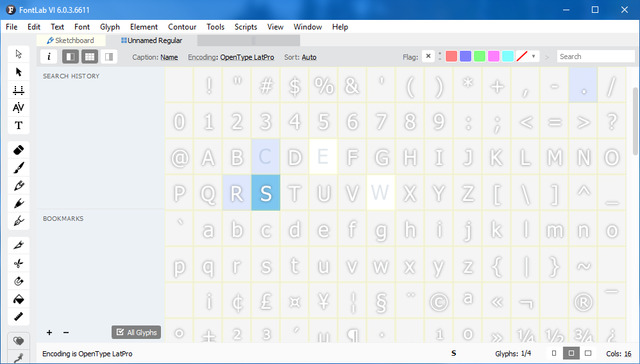The width and height of the screenshot is (640, 364).
Task: Switch to the Unnamed Regular tab
Action: (x=151, y=40)
